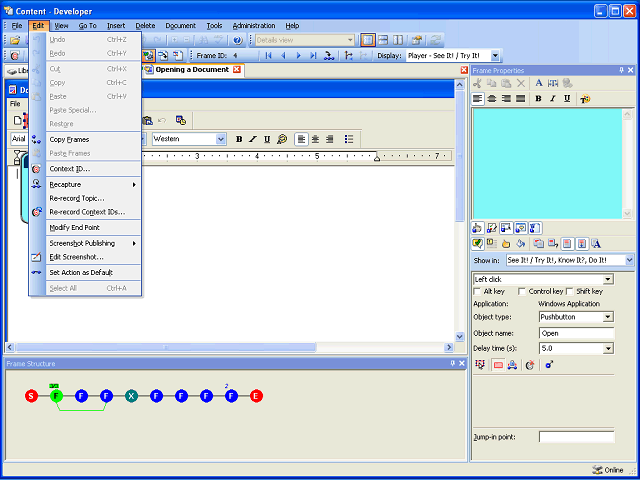Toggle the split vertical layout icon
The height and width of the screenshot is (480, 640).
coord(398,40)
